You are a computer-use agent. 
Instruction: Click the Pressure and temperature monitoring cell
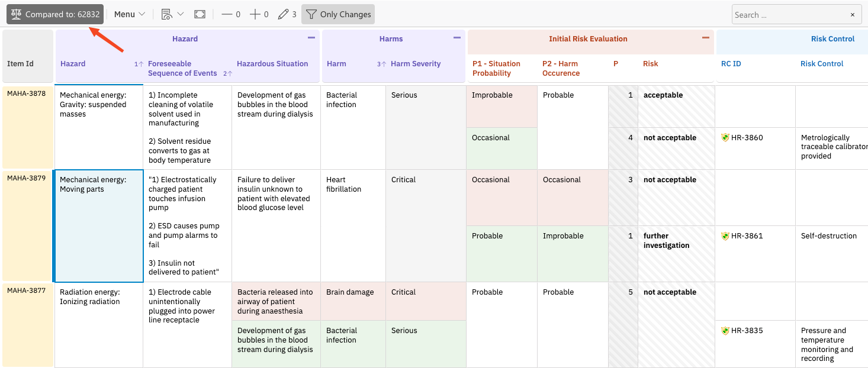pyautogui.click(x=831, y=344)
